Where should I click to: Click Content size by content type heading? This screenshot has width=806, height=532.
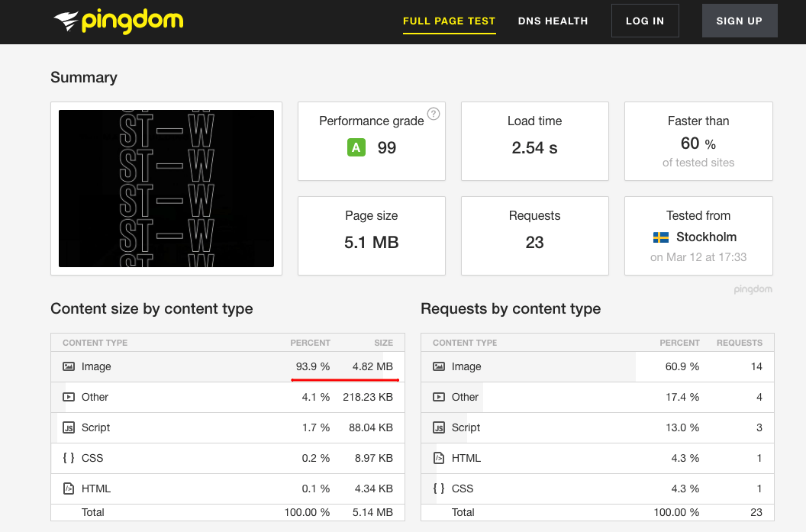coord(152,308)
